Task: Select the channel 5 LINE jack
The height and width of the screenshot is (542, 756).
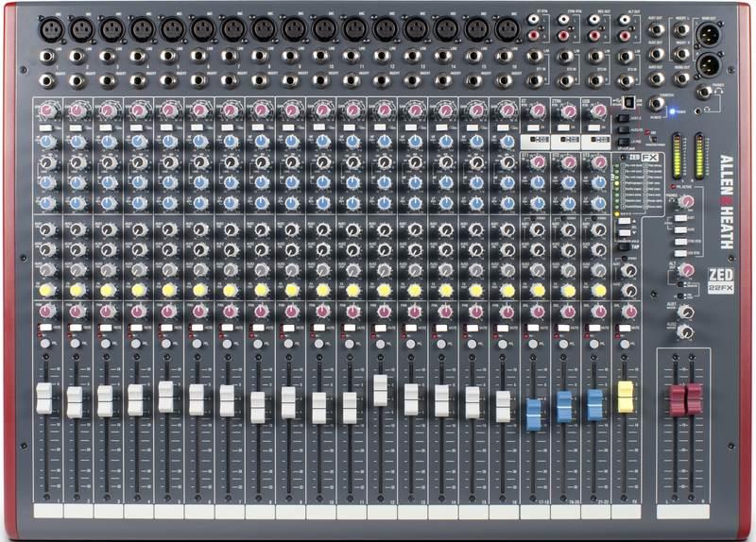Action: point(169,57)
